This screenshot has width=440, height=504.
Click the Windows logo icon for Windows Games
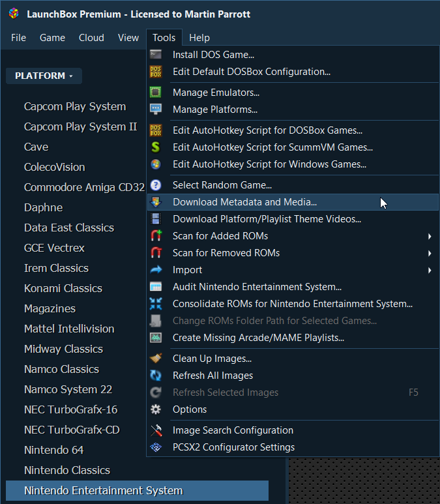(156, 164)
